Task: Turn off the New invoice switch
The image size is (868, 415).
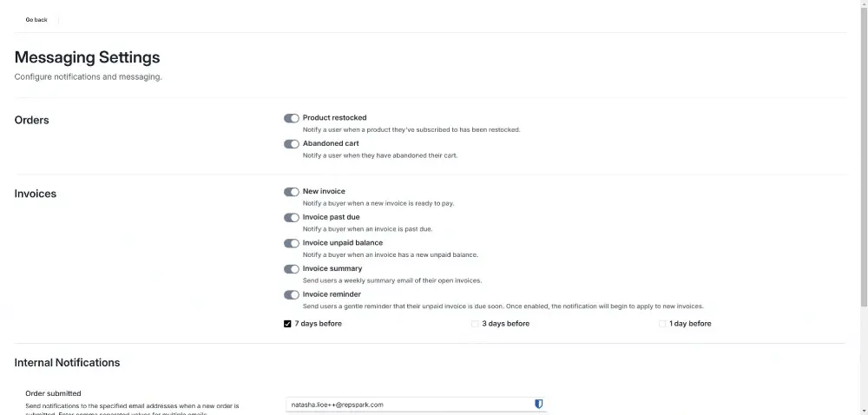Action: click(291, 192)
